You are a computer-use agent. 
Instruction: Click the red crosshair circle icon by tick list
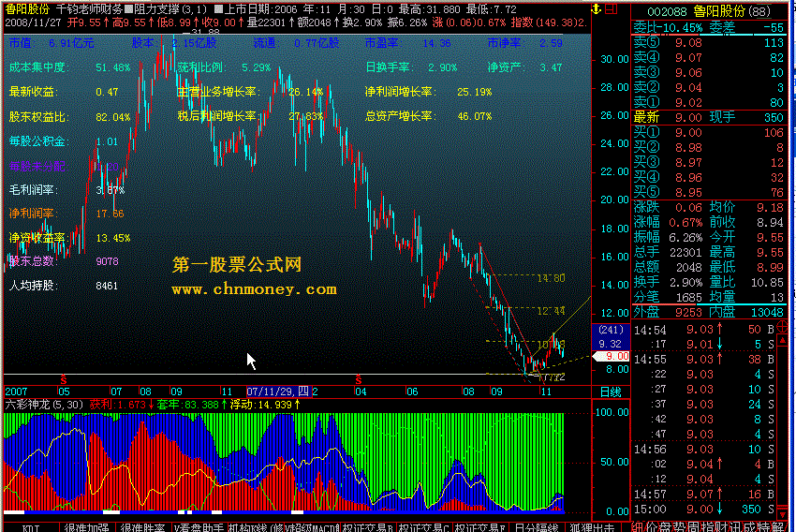click(782, 328)
